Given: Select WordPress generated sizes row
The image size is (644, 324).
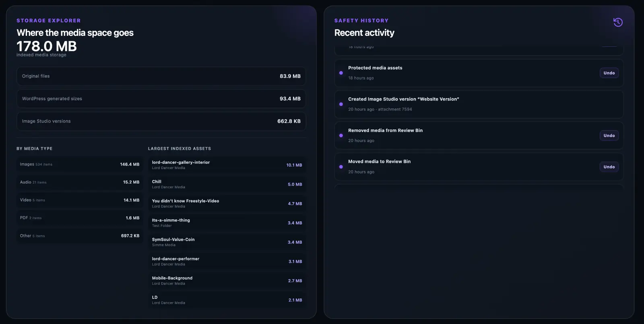Looking at the screenshot, I should click(161, 99).
